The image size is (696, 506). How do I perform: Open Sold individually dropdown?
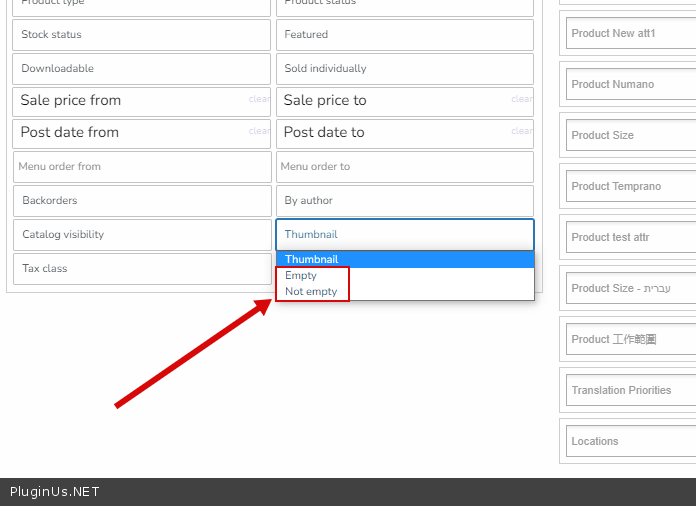[405, 69]
